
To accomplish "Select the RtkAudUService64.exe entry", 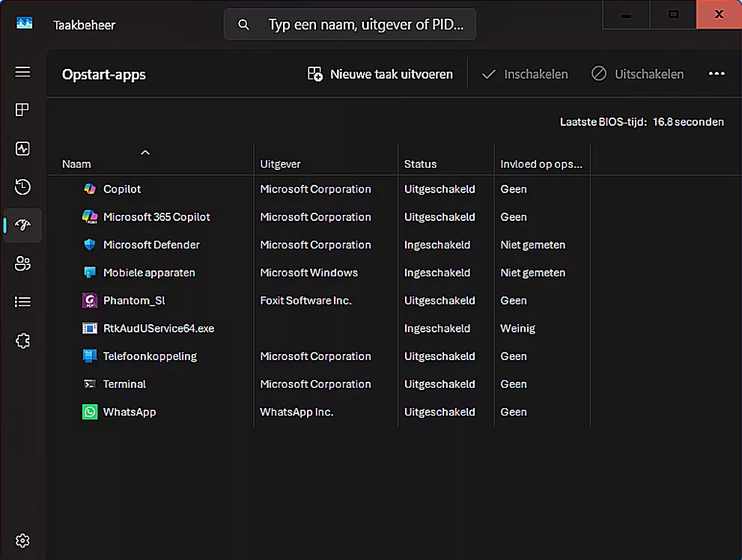I will tap(158, 328).
